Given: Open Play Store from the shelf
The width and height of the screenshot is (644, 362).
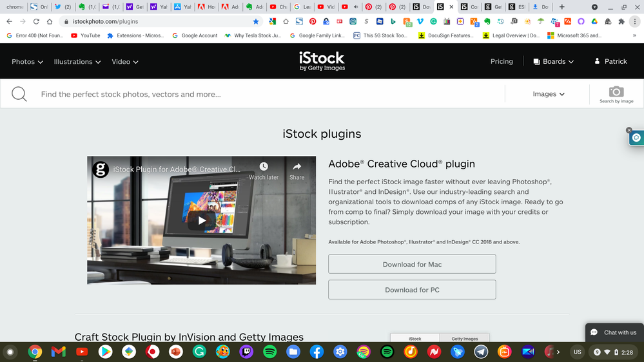Looking at the screenshot, I should 105,352.
